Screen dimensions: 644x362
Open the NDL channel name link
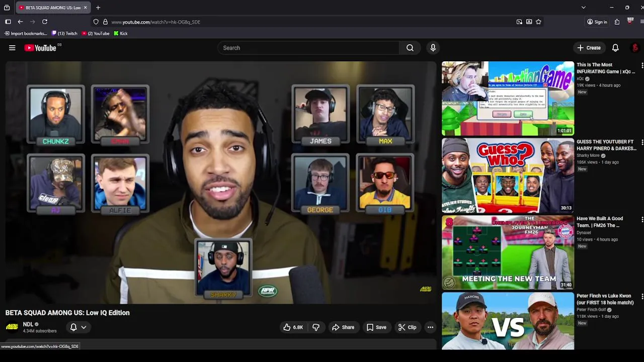(28, 324)
